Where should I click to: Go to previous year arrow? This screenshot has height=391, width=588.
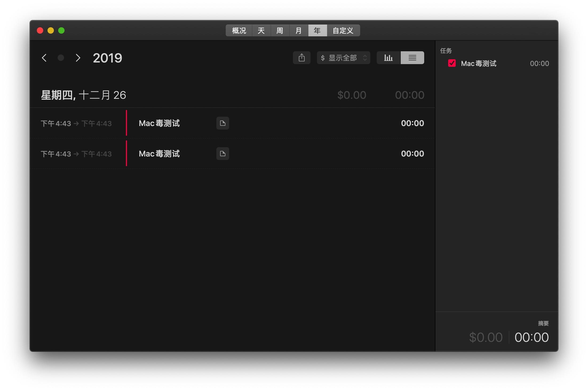(44, 58)
